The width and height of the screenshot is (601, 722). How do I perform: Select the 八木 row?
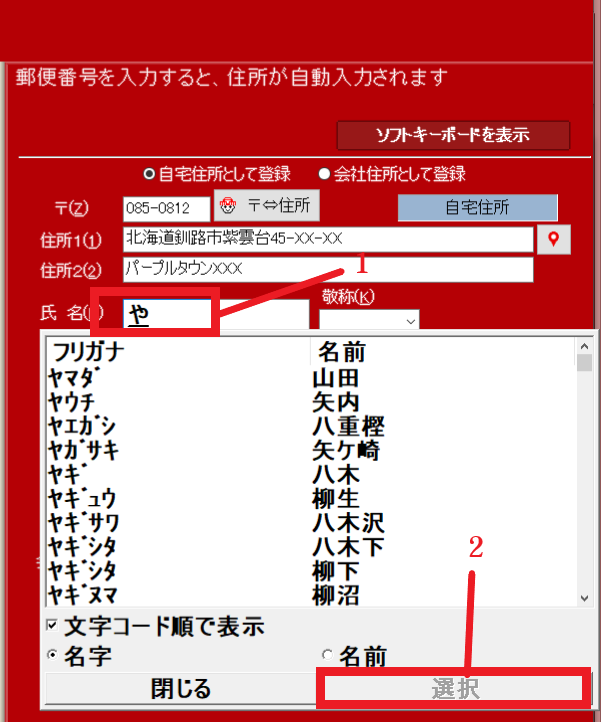point(311,475)
